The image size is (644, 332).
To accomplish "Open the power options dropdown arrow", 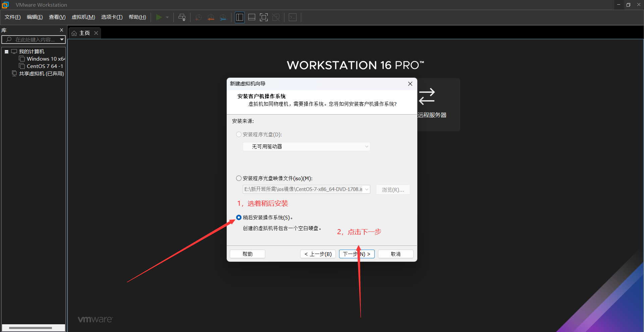I will 167,17.
